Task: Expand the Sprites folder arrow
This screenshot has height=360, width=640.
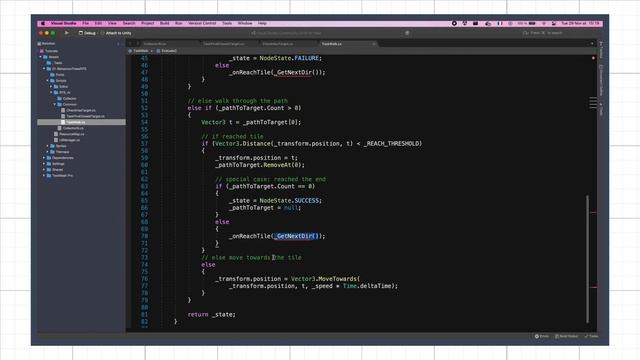Action: [x=47, y=146]
